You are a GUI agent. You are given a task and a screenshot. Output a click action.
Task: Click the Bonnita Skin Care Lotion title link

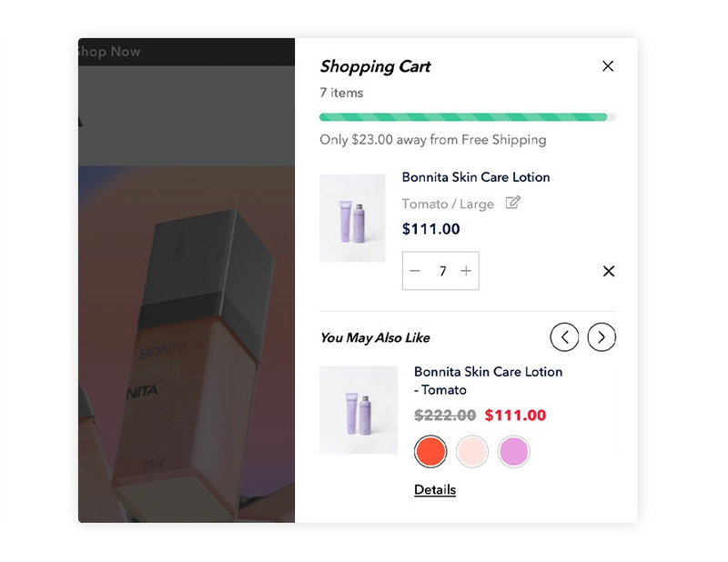(x=475, y=176)
